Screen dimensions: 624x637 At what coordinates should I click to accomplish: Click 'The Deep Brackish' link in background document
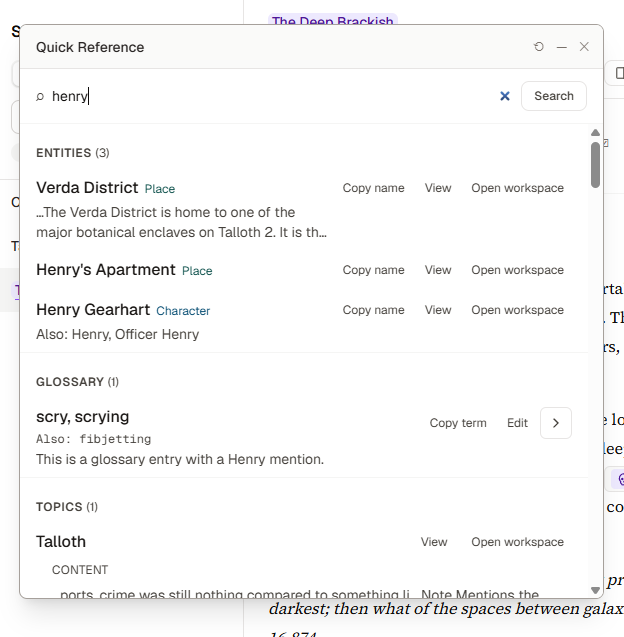pyautogui.click(x=333, y=20)
